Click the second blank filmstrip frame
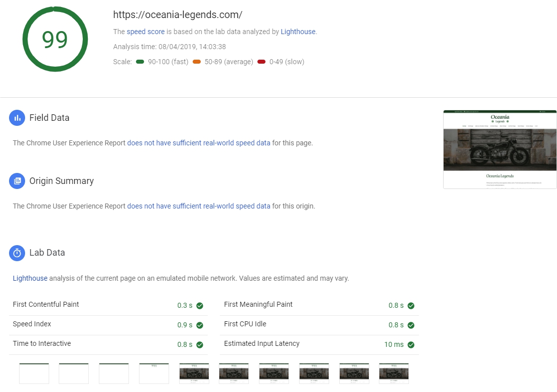The image size is (557, 392). click(74, 373)
